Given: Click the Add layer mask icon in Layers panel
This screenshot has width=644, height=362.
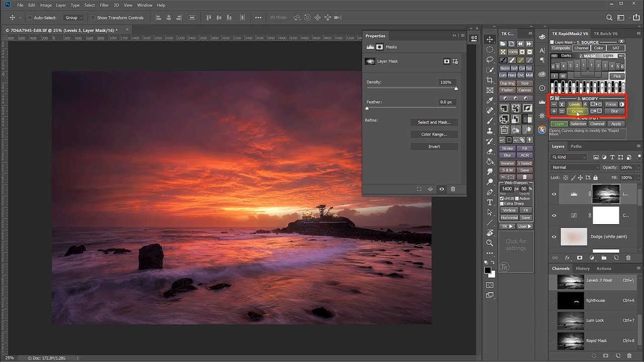Looking at the screenshot, I should point(579,257).
